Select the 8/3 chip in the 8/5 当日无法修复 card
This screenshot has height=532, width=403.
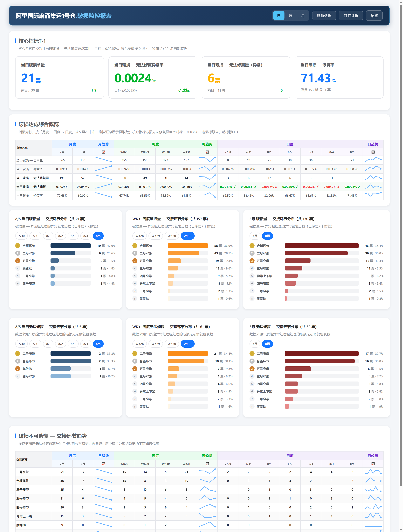[x=73, y=344]
